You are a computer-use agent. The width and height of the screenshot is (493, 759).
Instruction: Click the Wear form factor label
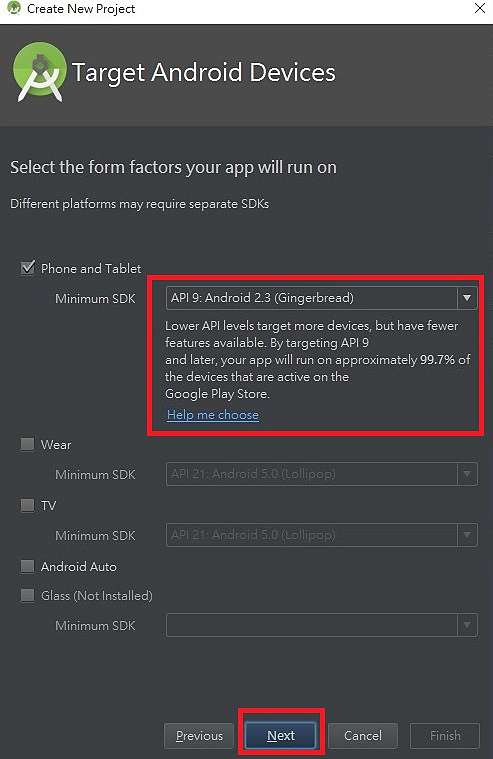pos(56,444)
